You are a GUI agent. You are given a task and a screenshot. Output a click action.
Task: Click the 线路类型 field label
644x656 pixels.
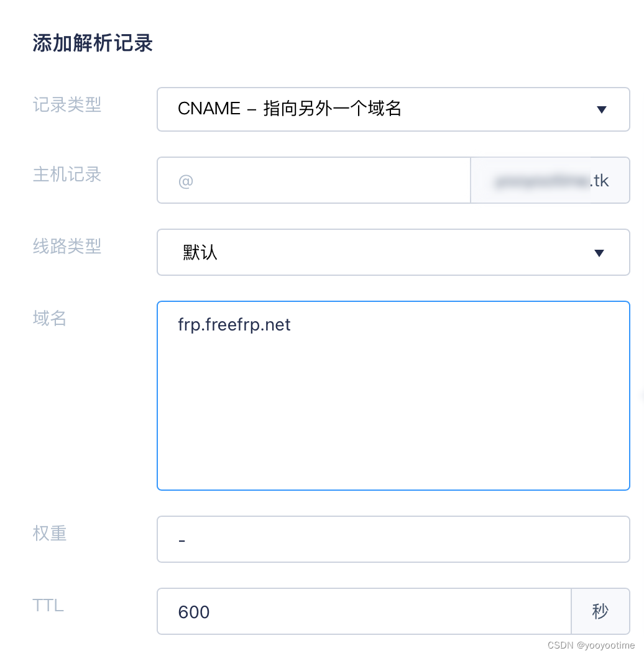(67, 247)
